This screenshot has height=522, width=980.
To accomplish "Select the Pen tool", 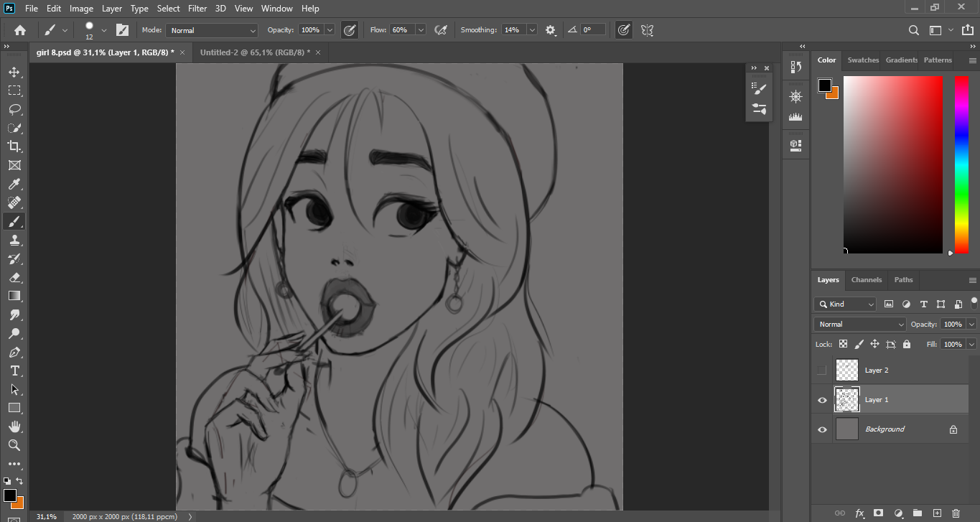I will tap(14, 352).
